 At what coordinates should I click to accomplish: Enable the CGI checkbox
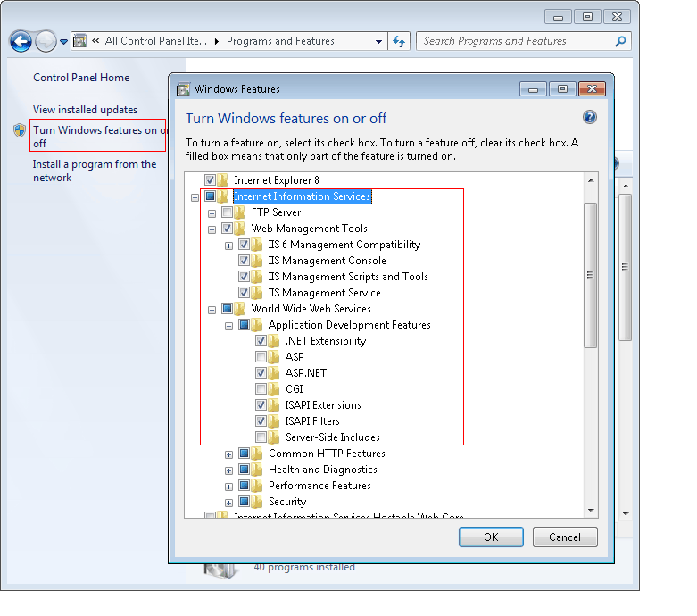tap(261, 388)
